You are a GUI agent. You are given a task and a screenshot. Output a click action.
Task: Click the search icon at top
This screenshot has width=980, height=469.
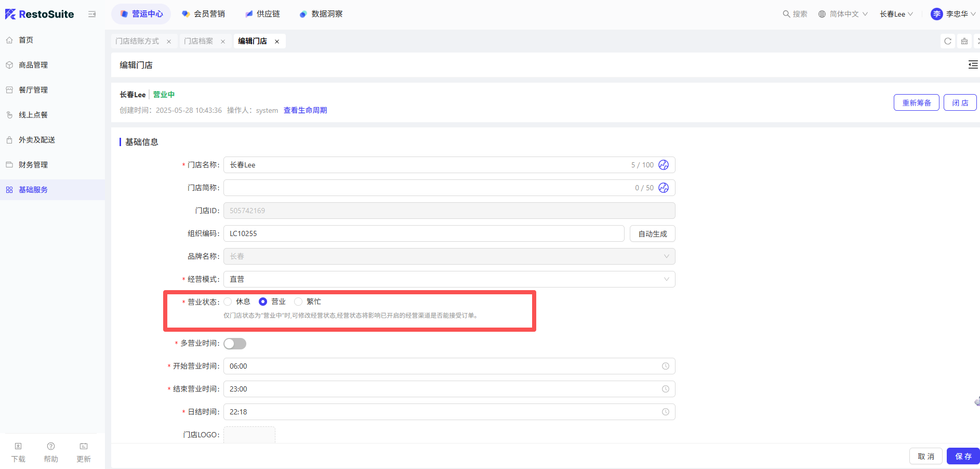point(786,14)
